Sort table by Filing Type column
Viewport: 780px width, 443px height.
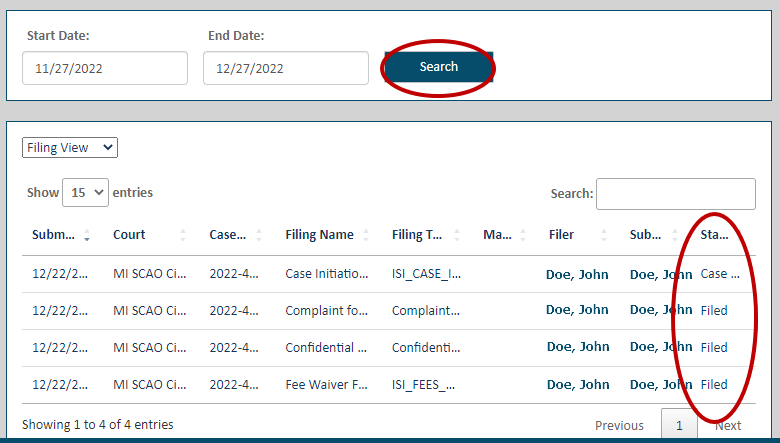click(418, 235)
